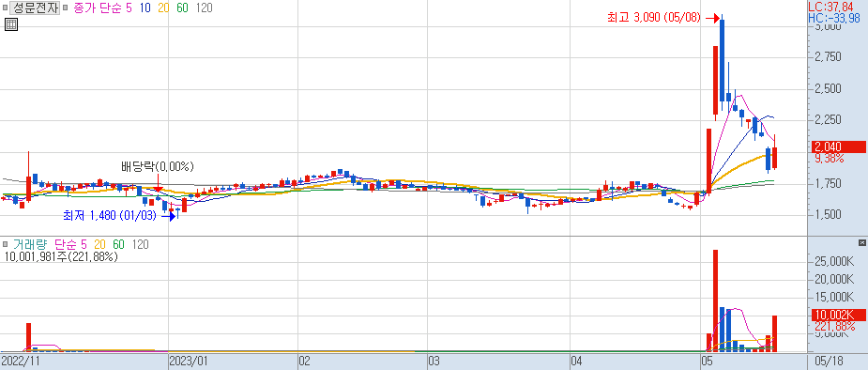Click the 1,750 price axis label
The width and height of the screenshot is (868, 370).
[x=829, y=184]
